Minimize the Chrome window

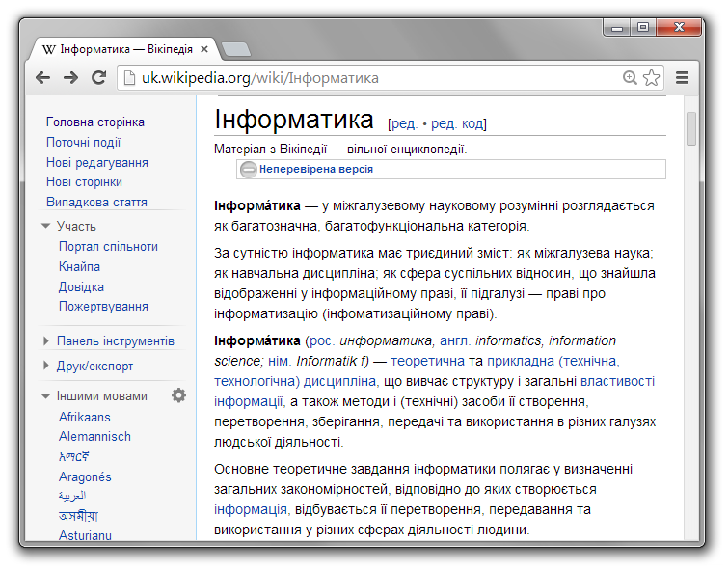pyautogui.click(x=616, y=27)
